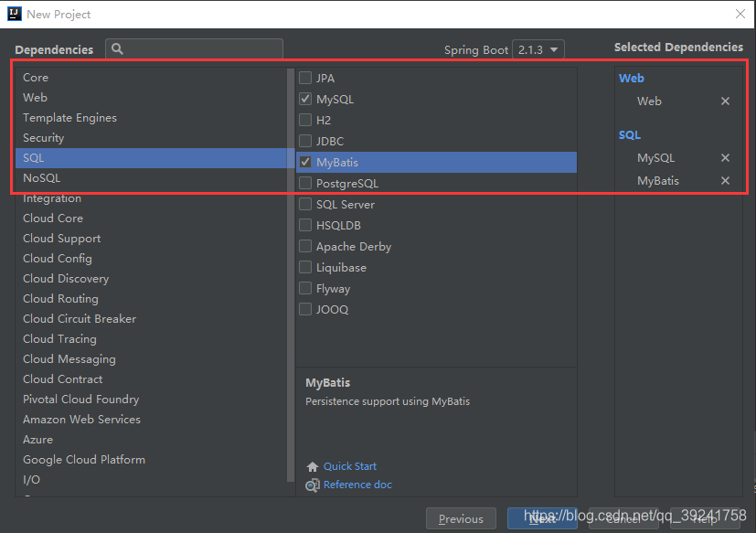The image size is (756, 533).
Task: Select the SQL category
Action: pyautogui.click(x=152, y=158)
